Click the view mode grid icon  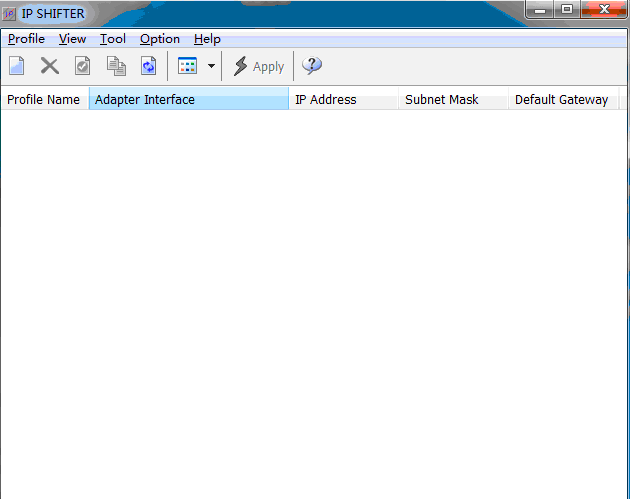187,66
